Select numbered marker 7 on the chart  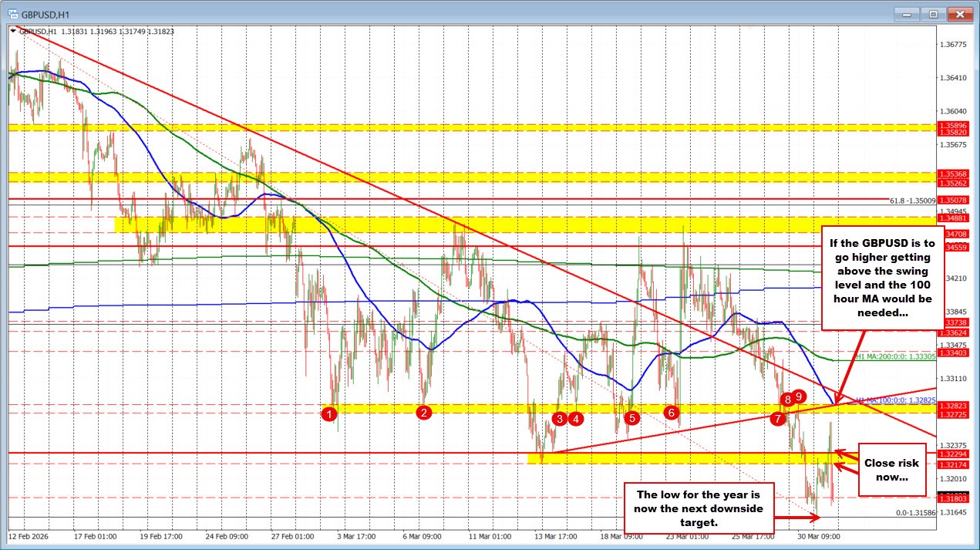pyautogui.click(x=777, y=418)
